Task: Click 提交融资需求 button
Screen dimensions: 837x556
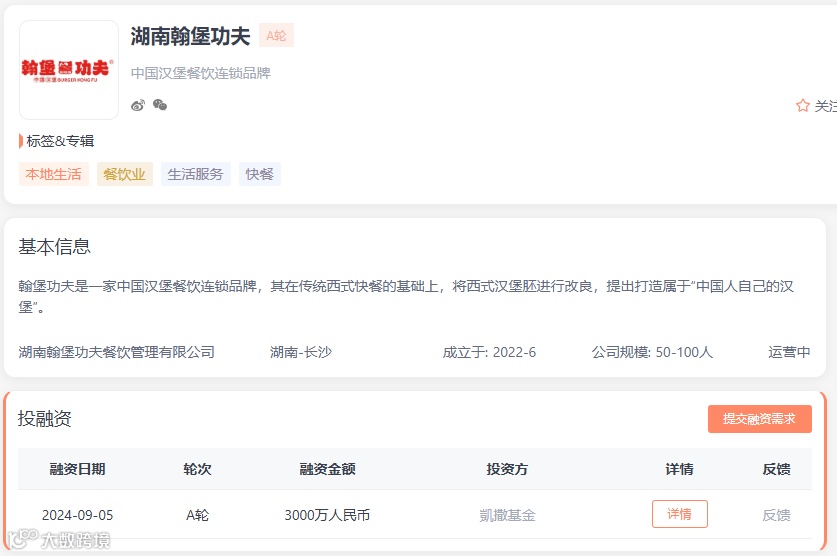Action: click(760, 419)
